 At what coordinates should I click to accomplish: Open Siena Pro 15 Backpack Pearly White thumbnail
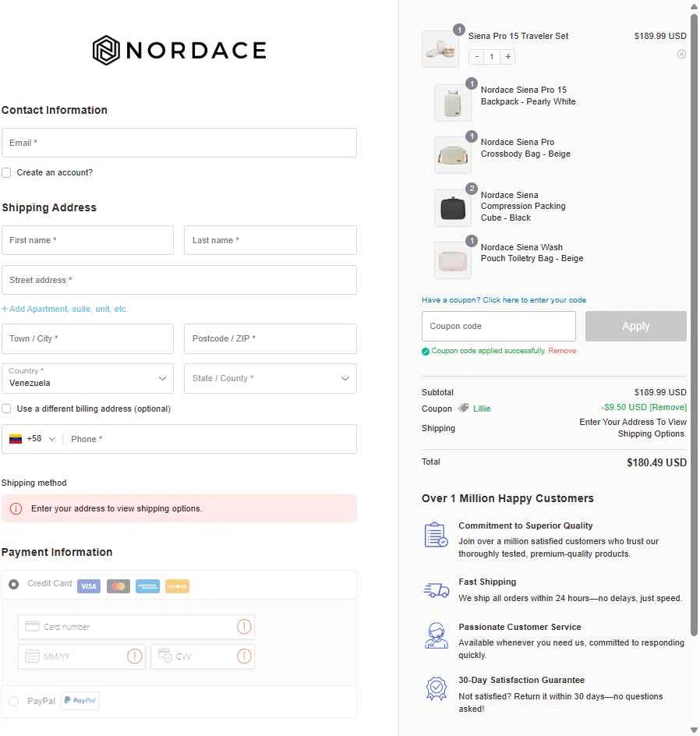point(453,103)
